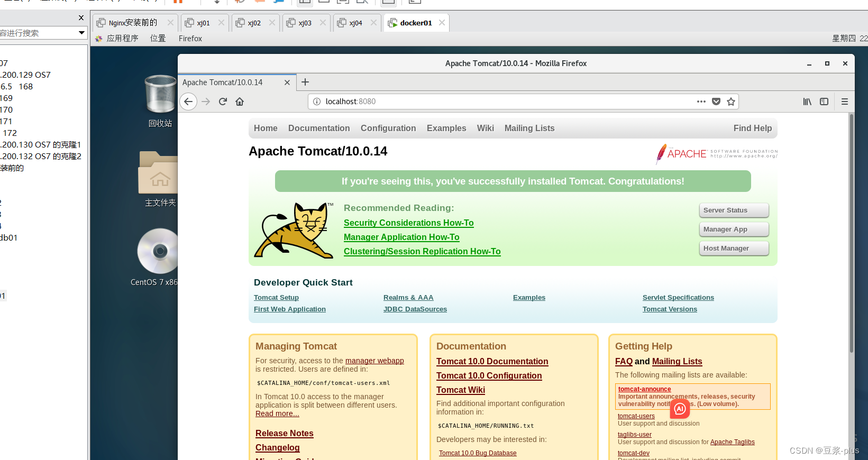The height and width of the screenshot is (460, 868).
Task: Click the Firefox forward arrow
Action: [x=206, y=102]
